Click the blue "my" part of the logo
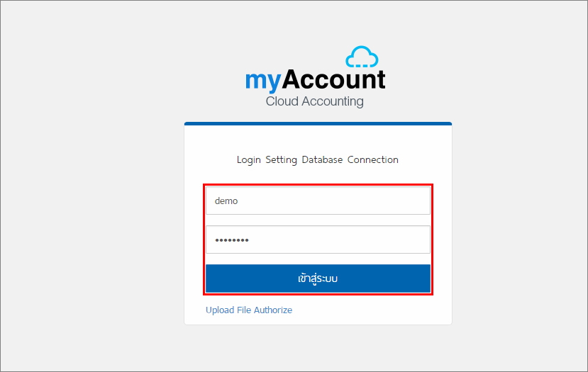 coord(263,81)
